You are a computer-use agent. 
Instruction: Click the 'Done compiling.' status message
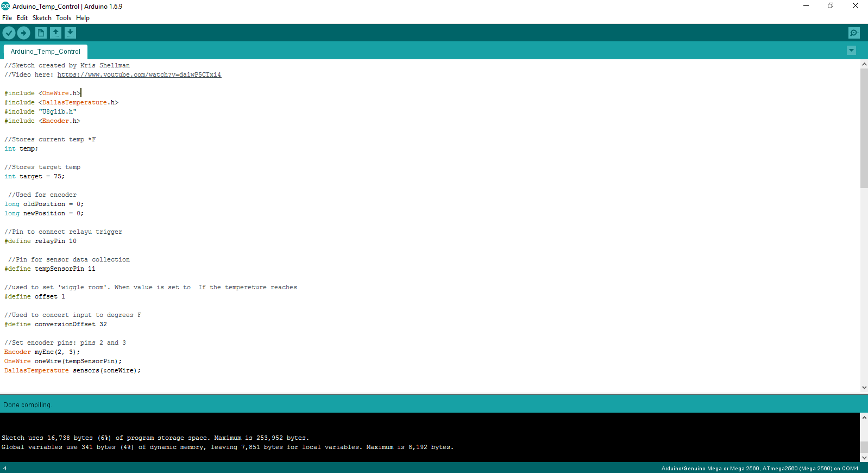pyautogui.click(x=28, y=405)
